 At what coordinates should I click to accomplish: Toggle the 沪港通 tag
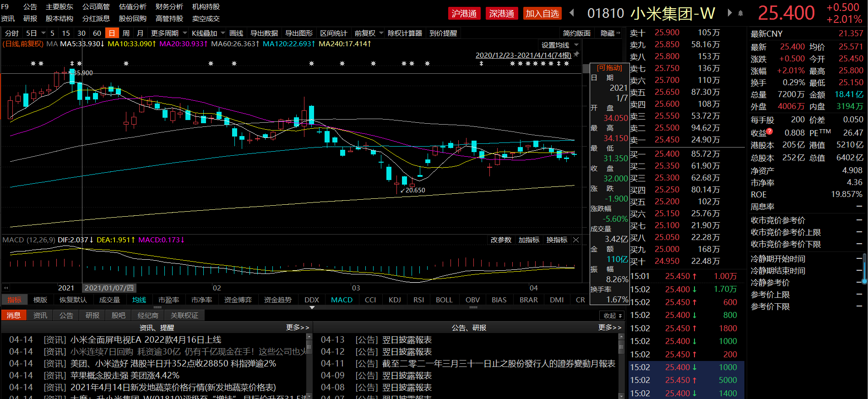click(464, 14)
